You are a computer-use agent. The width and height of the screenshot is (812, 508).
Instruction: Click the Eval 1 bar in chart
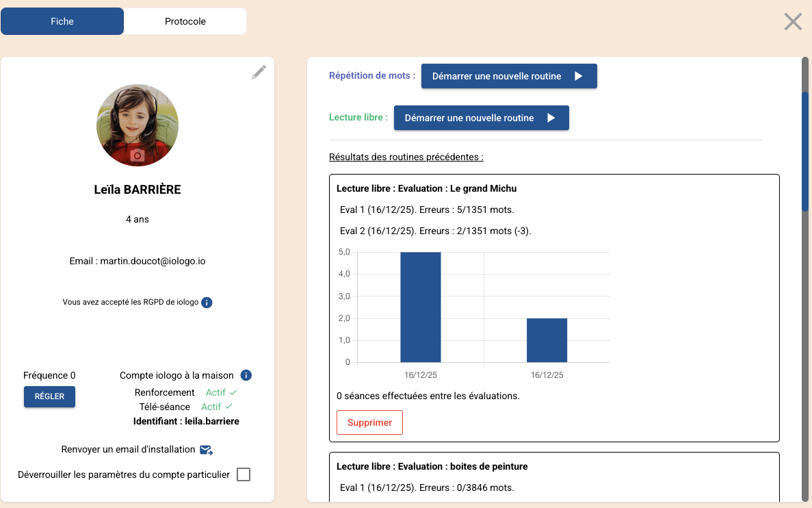point(420,307)
